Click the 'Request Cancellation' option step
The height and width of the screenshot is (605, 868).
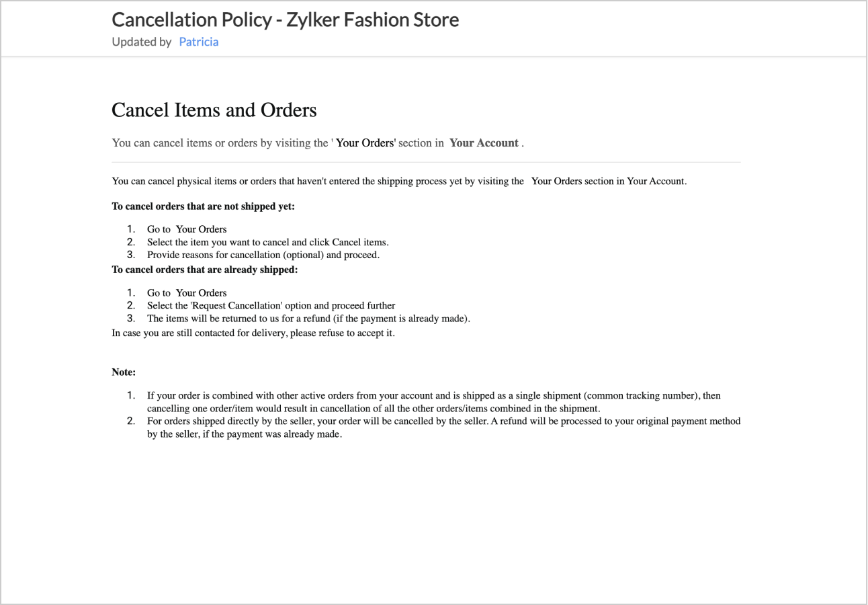(x=271, y=306)
